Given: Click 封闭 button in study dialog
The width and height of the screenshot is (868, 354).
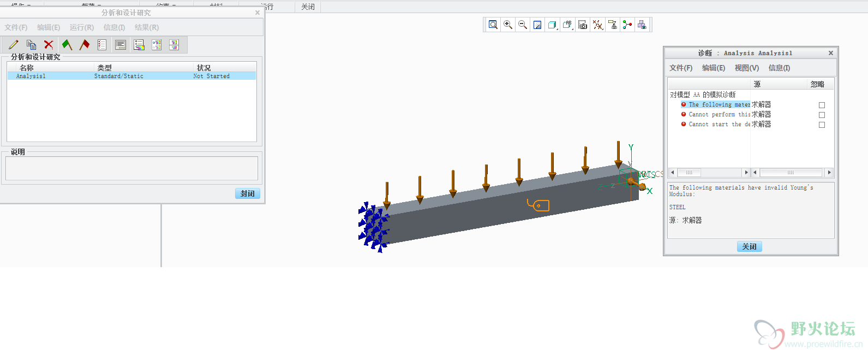Looking at the screenshot, I should coord(248,193).
